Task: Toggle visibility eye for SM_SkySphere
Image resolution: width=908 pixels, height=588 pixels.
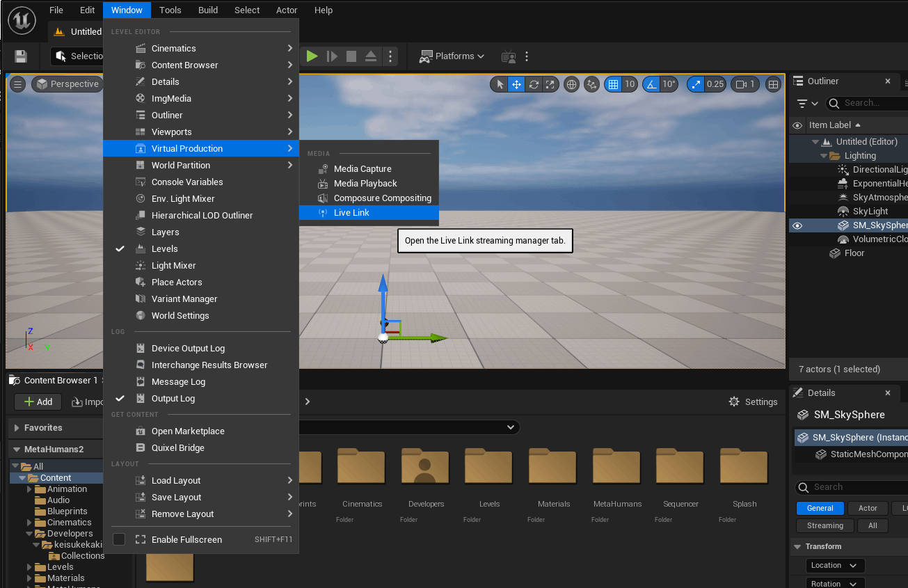Action: tap(797, 225)
